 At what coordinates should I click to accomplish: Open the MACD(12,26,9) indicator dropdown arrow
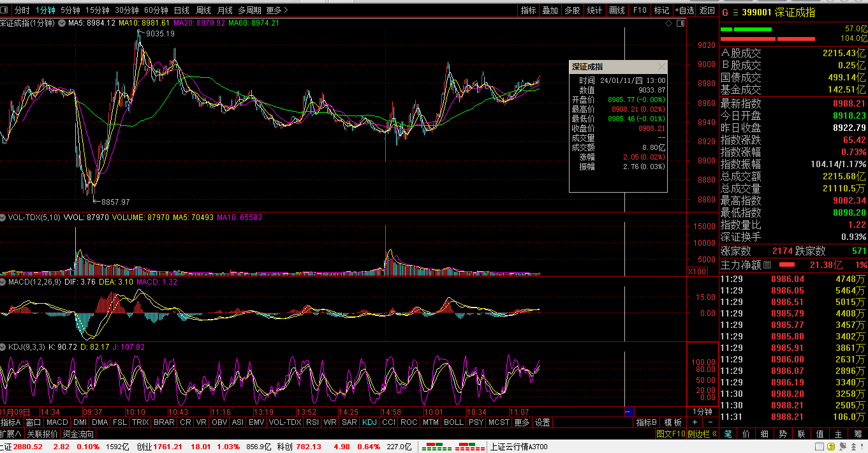tap(4, 281)
